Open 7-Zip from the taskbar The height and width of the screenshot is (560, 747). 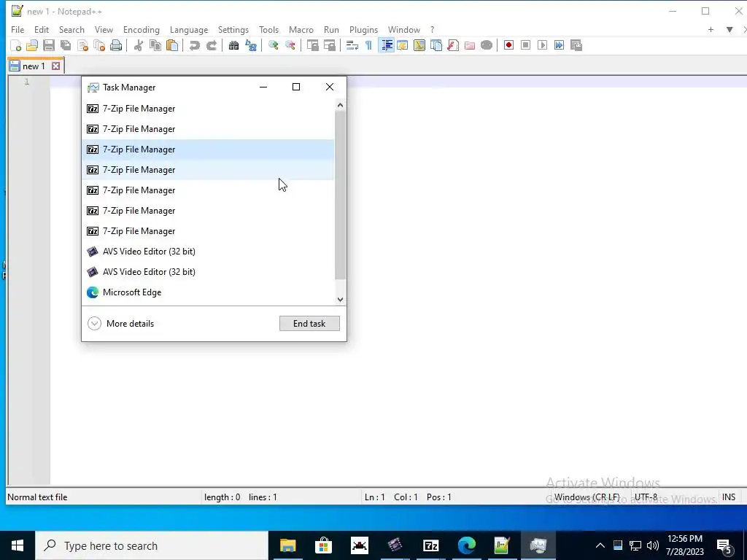pos(430,545)
